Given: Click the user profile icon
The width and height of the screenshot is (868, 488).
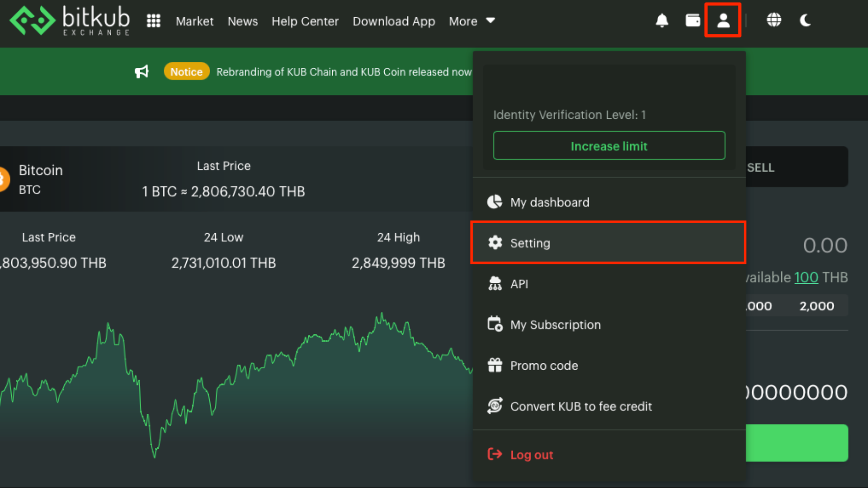Looking at the screenshot, I should (723, 21).
